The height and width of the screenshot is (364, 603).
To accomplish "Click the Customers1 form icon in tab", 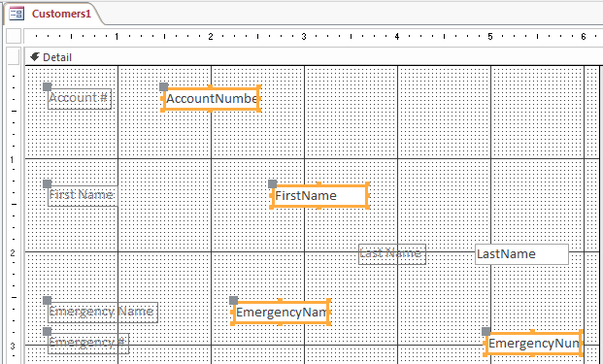I will click(x=17, y=14).
